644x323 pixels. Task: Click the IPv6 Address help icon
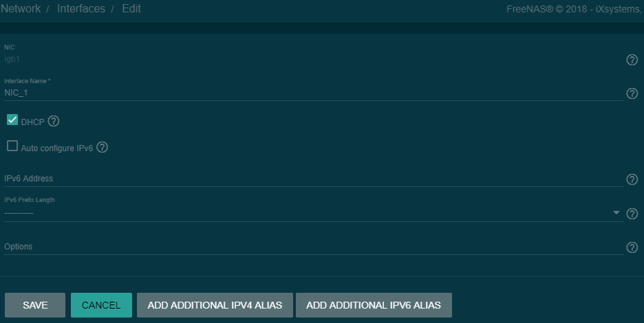point(632,179)
